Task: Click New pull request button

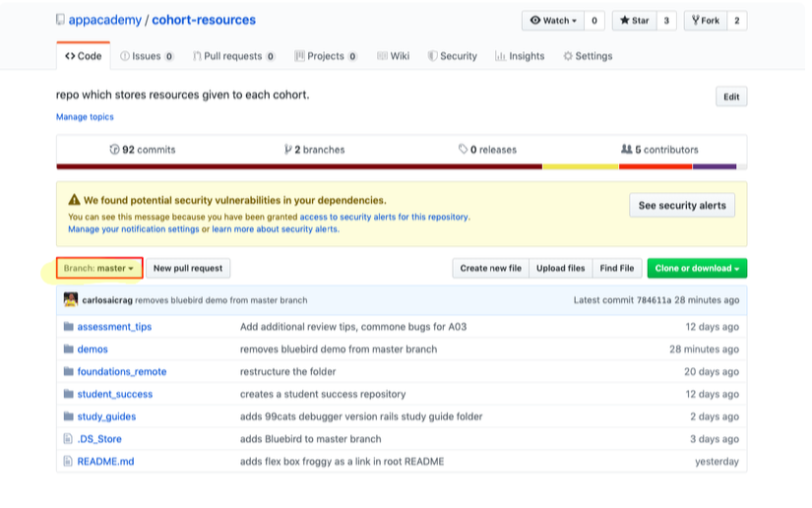Action: (188, 268)
